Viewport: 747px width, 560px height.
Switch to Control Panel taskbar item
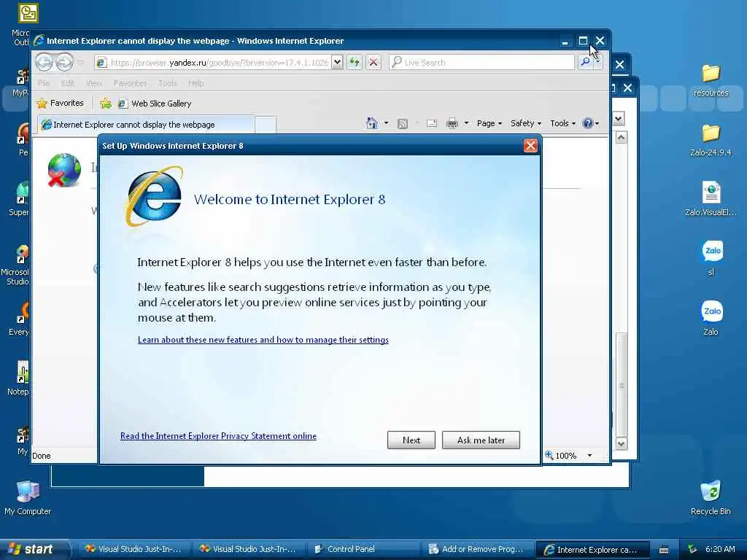[363, 549]
